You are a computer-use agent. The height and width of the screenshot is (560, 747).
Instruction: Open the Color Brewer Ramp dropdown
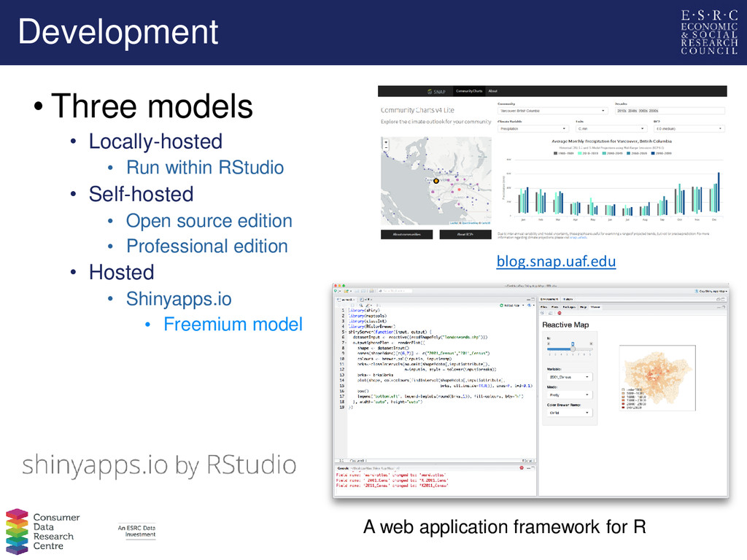(x=570, y=413)
